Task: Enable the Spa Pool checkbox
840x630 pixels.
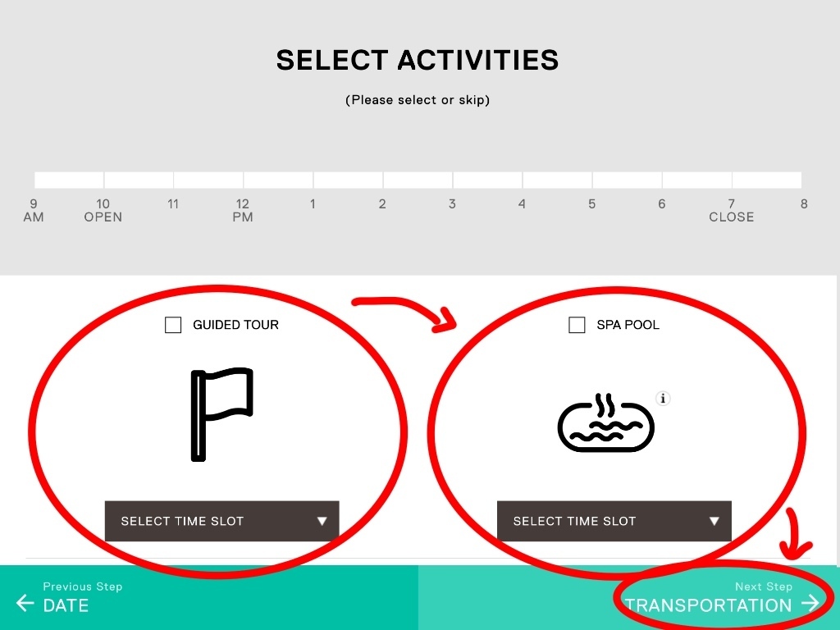Action: (x=577, y=325)
